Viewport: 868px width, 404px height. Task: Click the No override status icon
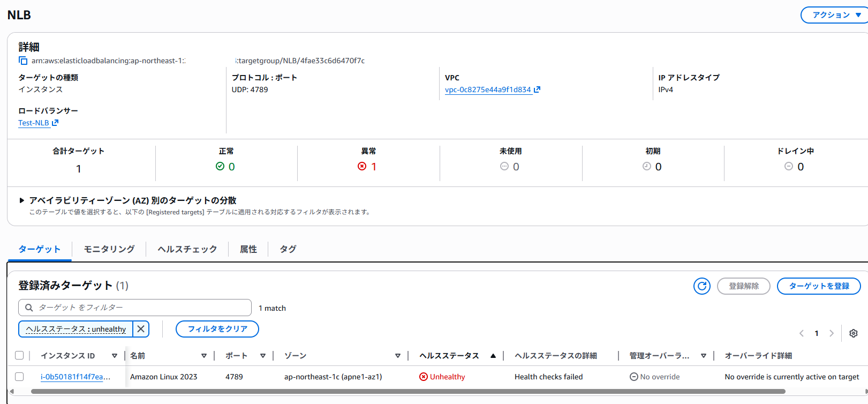click(634, 377)
